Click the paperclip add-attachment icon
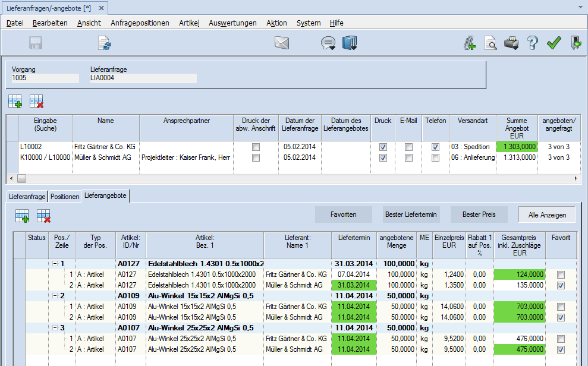The height and width of the screenshot is (366, 588). (x=470, y=43)
